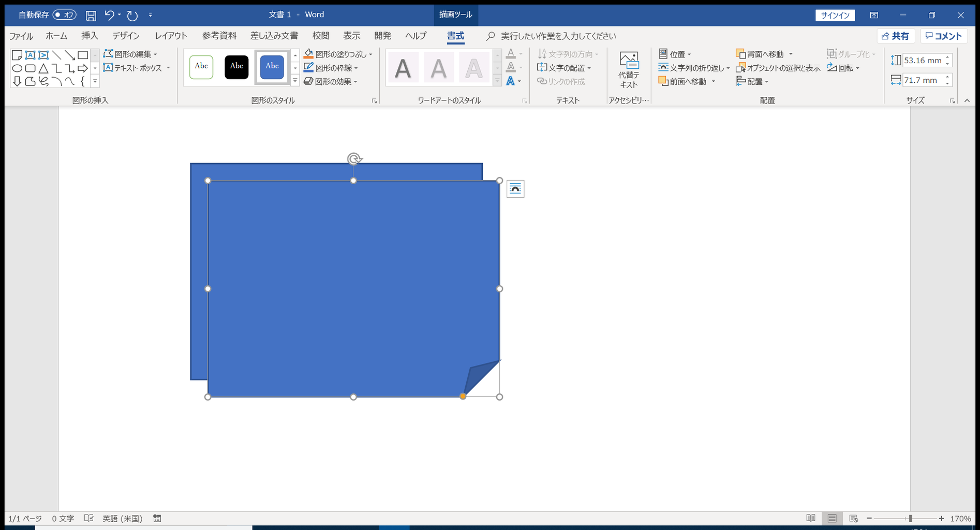Open 図形の枠線 dropdown
This screenshot has height=530, width=980.
(331, 68)
